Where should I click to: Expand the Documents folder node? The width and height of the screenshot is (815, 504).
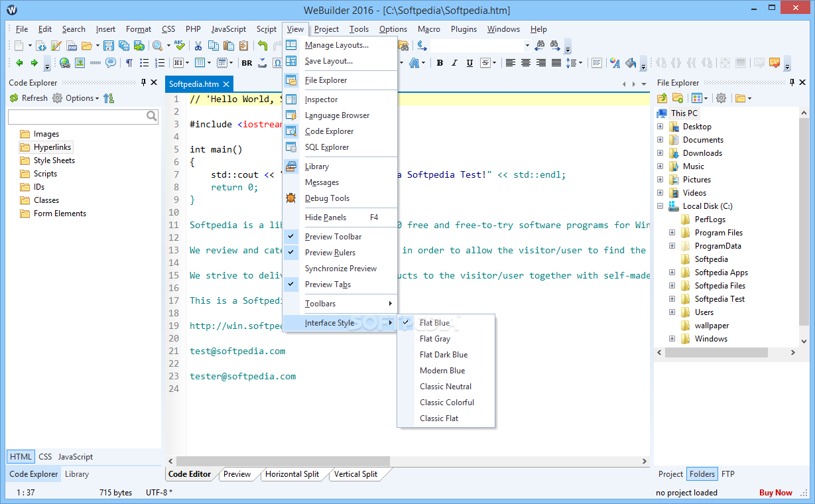(x=660, y=140)
